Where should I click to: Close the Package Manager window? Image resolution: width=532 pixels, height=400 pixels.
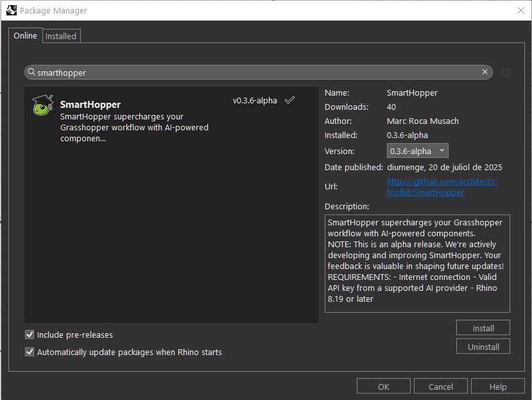pos(521,10)
